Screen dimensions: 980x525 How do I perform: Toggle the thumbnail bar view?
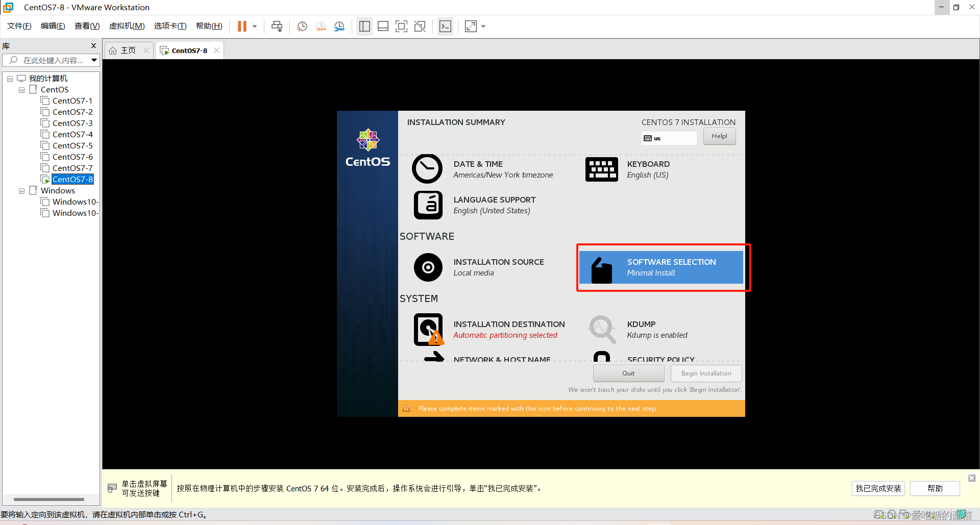point(383,27)
